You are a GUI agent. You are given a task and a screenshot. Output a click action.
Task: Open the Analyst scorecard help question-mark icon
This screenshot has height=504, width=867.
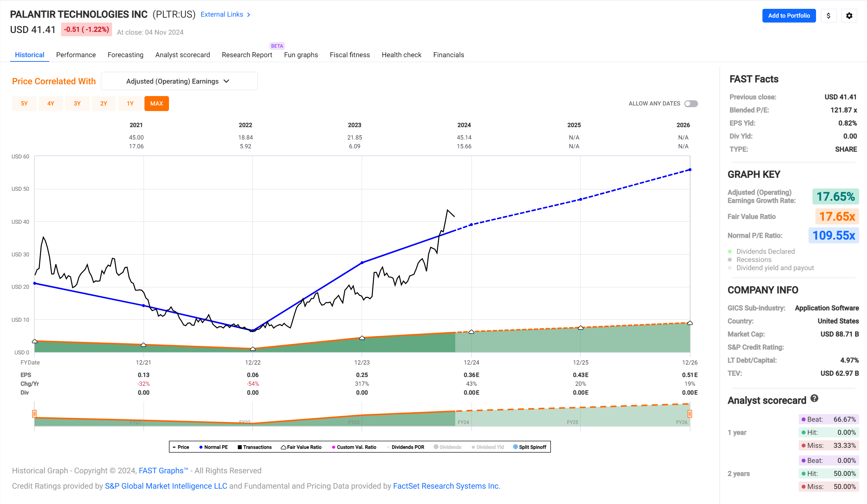click(x=814, y=398)
